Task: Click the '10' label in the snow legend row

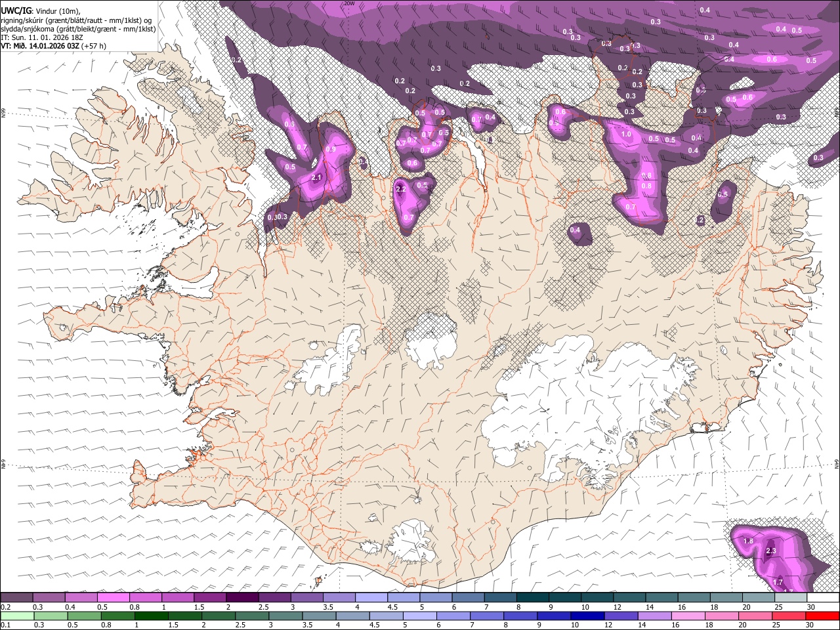Action: (x=585, y=607)
